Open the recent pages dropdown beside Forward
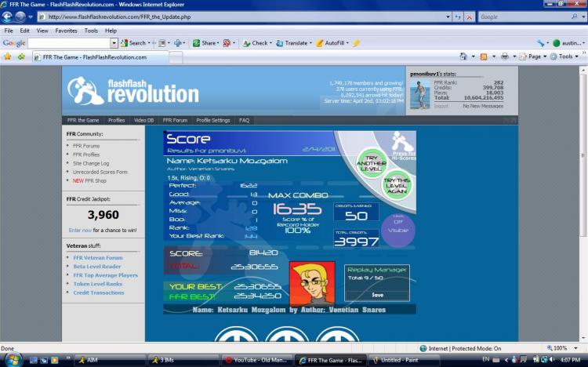588x367 pixels. 31,17
